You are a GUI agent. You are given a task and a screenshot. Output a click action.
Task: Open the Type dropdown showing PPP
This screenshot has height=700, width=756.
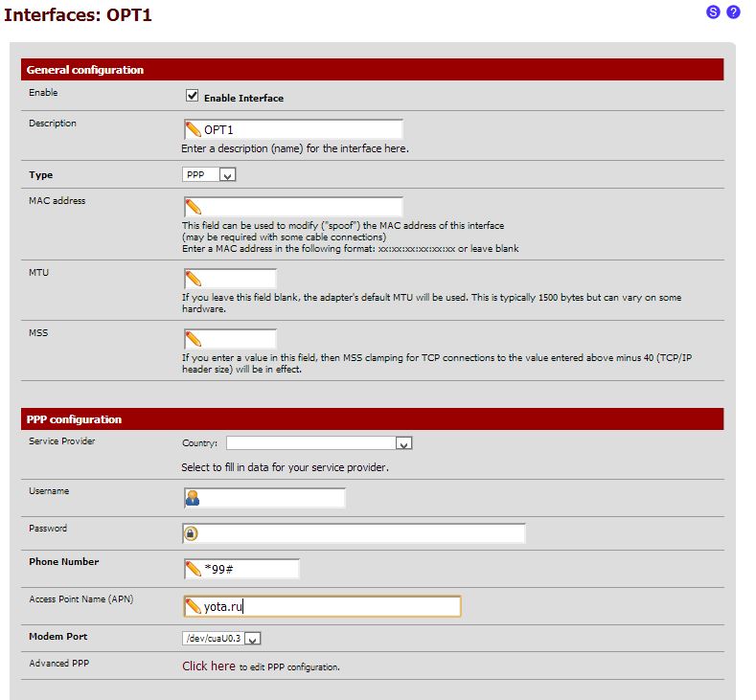click(209, 174)
